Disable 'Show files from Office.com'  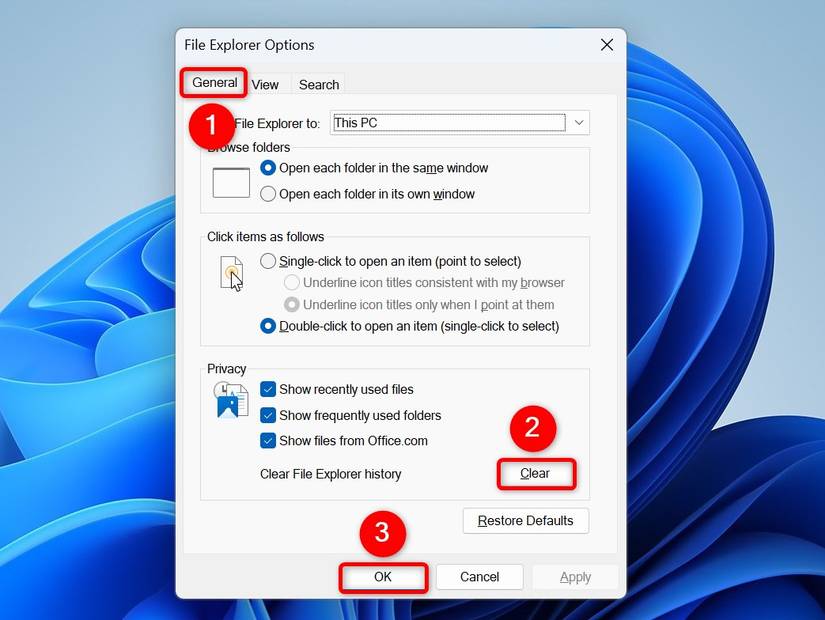(x=268, y=440)
